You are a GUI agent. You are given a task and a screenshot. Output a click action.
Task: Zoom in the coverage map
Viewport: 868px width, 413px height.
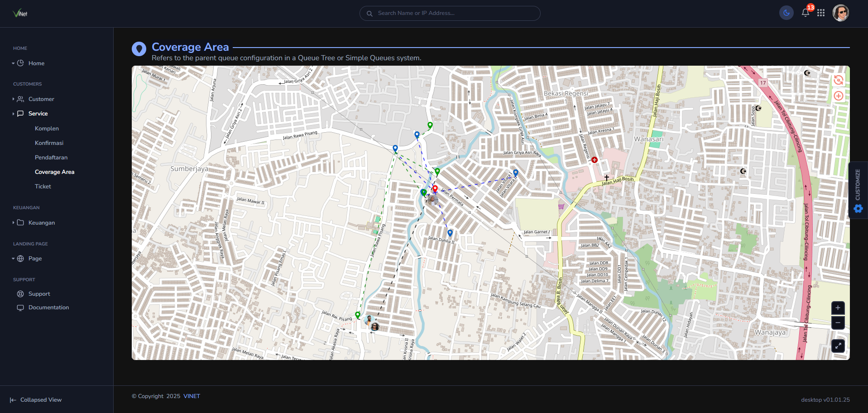[x=838, y=308]
